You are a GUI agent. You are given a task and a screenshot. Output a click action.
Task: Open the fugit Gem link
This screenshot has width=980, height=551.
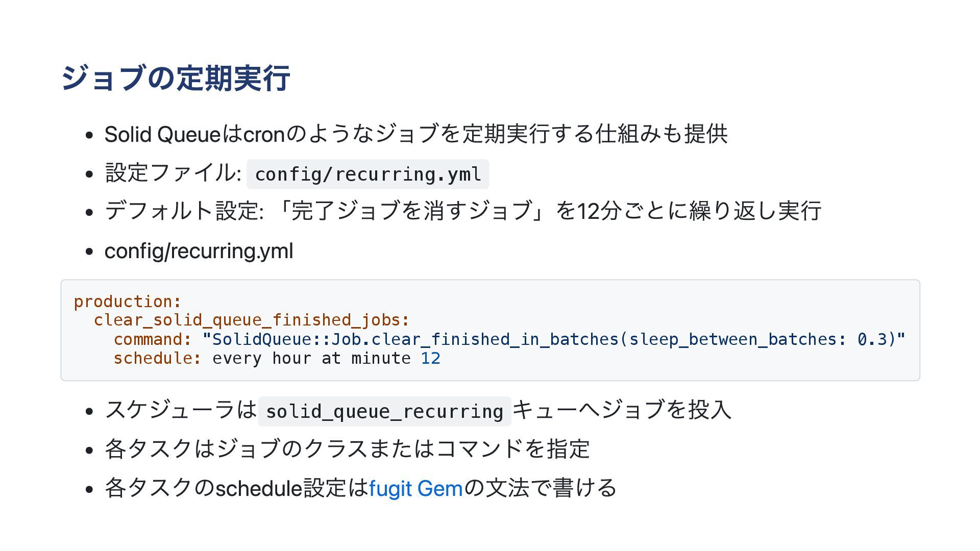(415, 488)
